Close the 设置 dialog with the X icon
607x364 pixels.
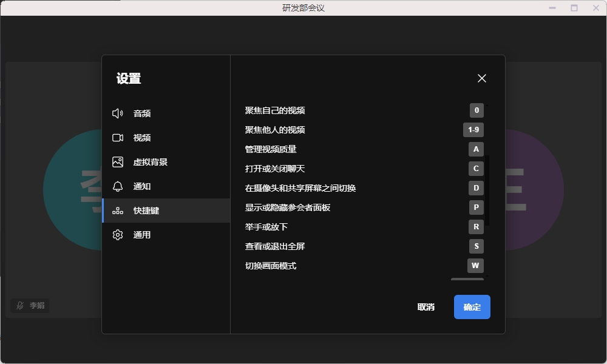point(482,78)
